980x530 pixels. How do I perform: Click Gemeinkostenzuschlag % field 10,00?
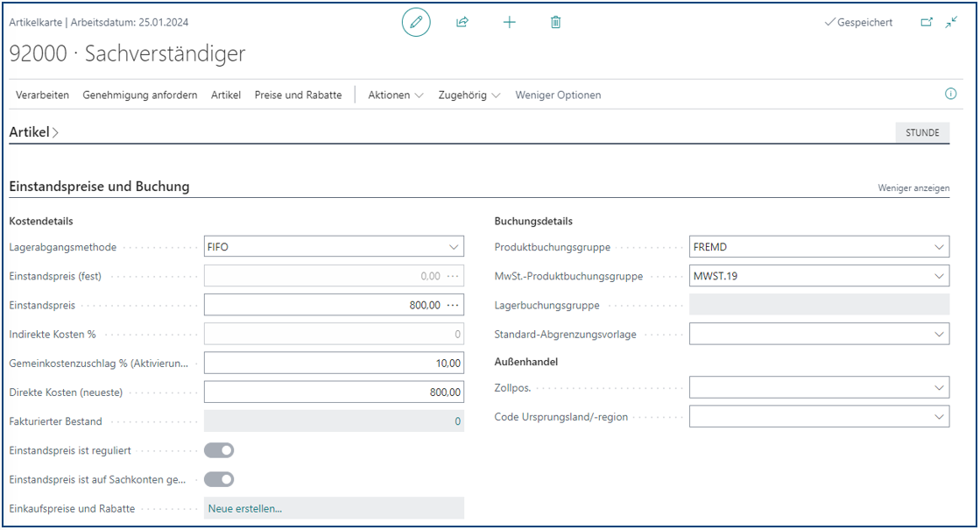click(335, 364)
